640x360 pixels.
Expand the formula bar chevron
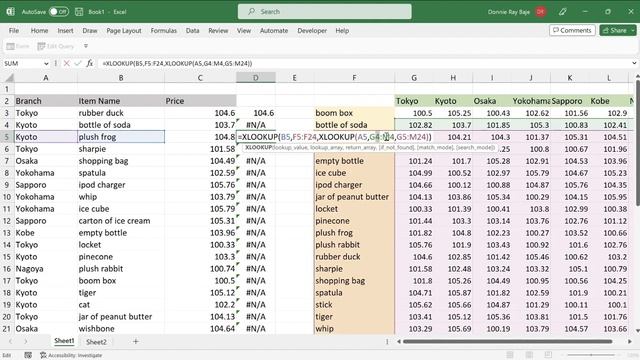point(634,63)
